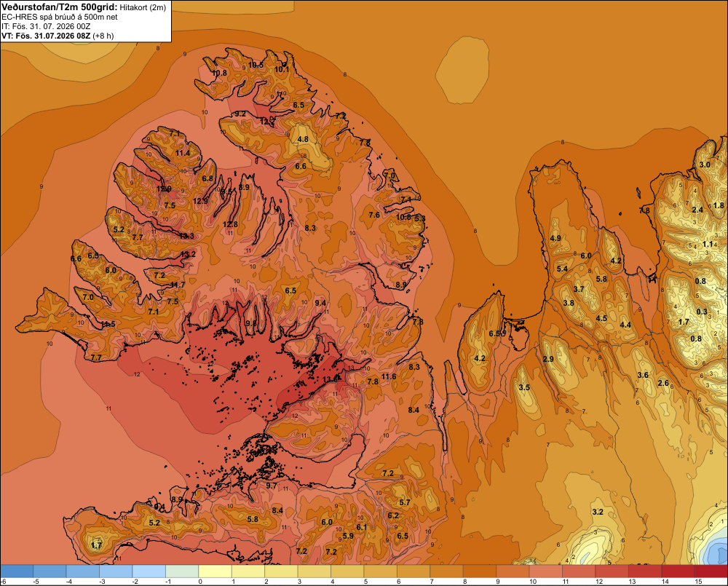Screen dimensions: 728x586
Task: Select the 3.2 temperature label in the lower right
Action: tap(598, 512)
